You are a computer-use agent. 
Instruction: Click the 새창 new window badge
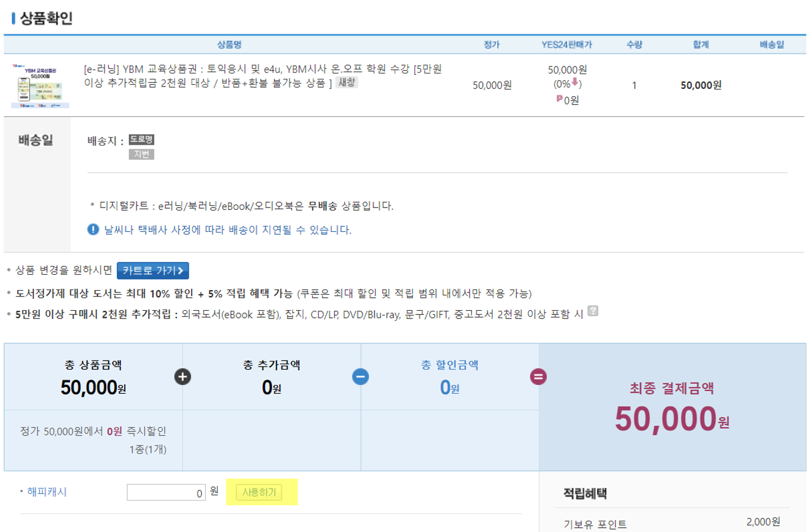(x=347, y=82)
